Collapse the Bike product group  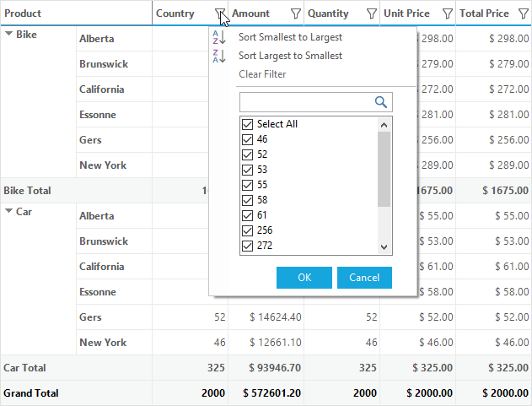tap(9, 34)
